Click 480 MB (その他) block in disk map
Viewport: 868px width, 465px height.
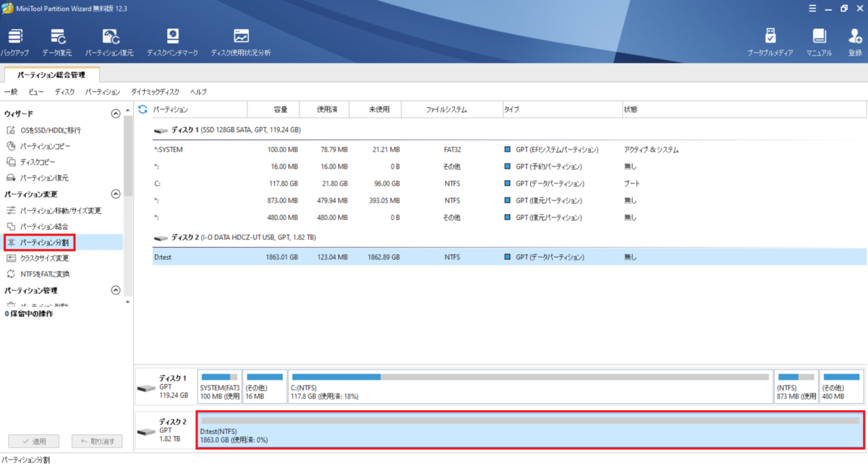(841, 388)
